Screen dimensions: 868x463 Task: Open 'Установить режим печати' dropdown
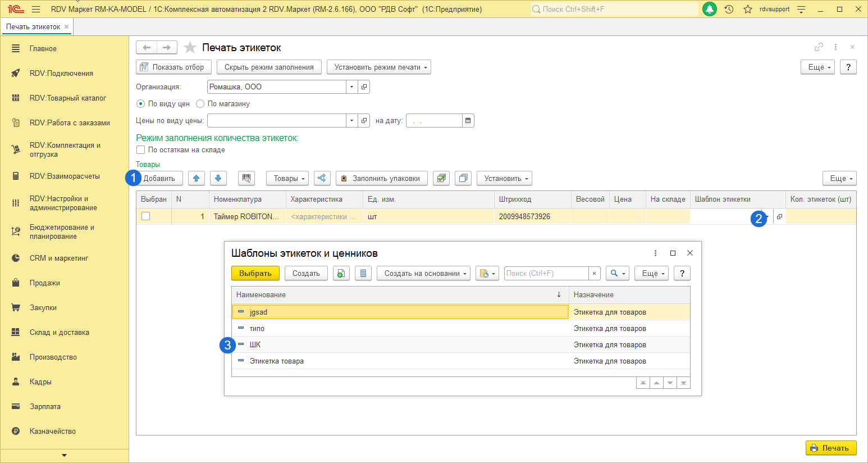click(379, 67)
